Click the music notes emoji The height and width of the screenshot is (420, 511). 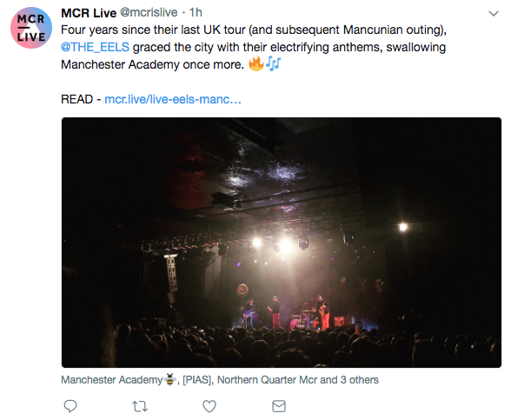[273, 63]
